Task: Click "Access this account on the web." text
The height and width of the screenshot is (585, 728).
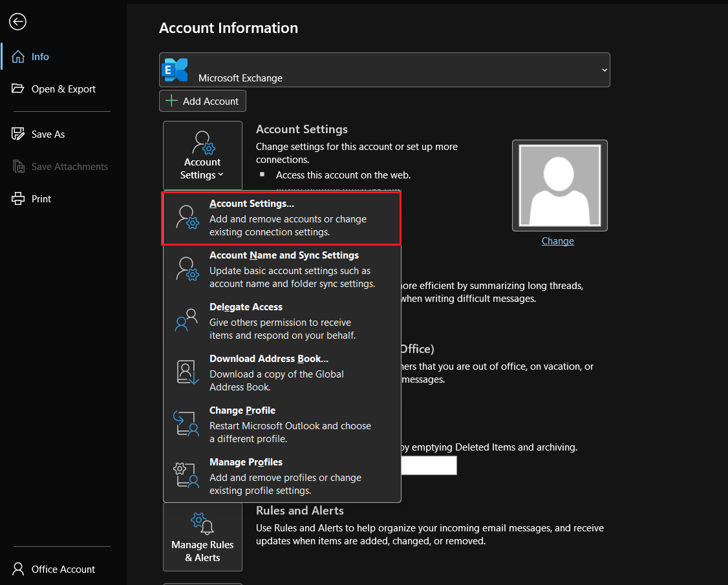Action: point(343,175)
